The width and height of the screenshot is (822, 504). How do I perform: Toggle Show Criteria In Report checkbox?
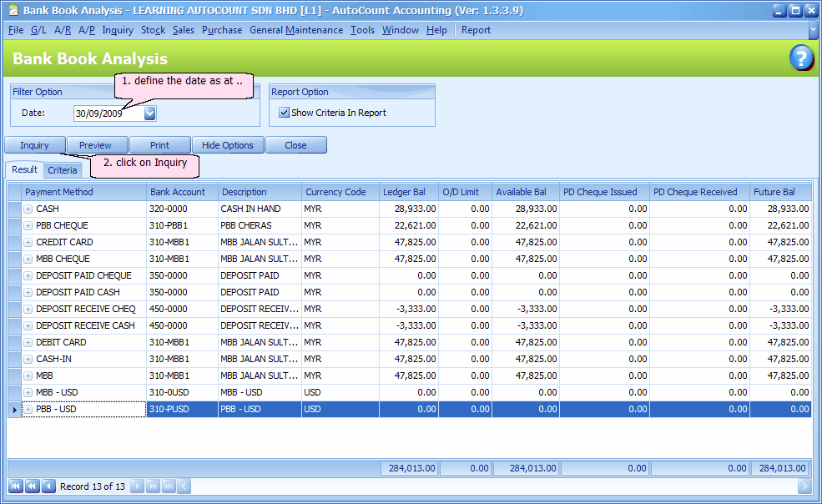tap(284, 113)
